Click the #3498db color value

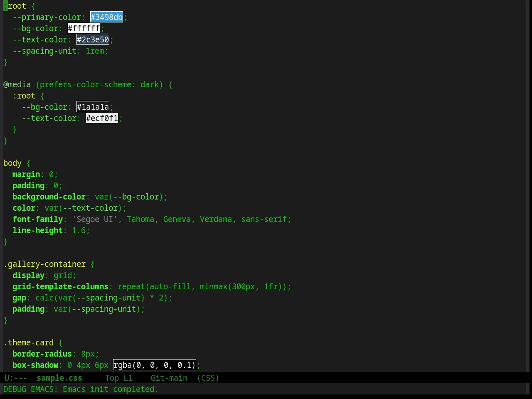click(x=107, y=17)
